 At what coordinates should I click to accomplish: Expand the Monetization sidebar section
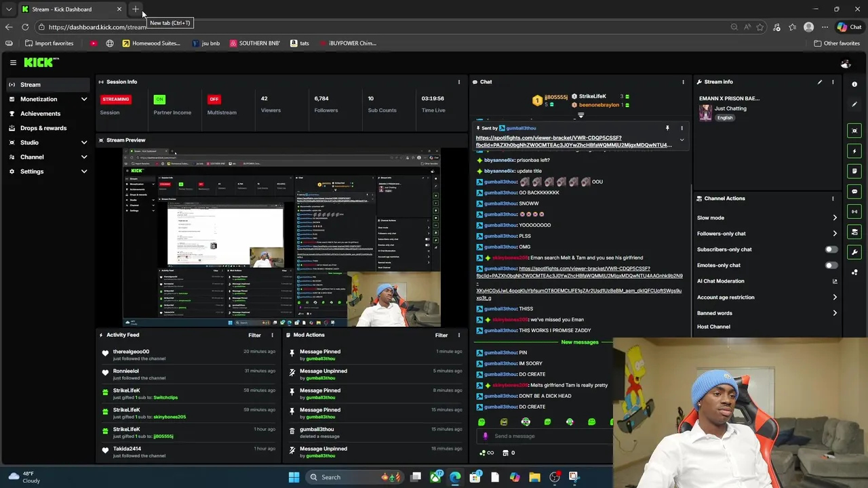tap(84, 99)
